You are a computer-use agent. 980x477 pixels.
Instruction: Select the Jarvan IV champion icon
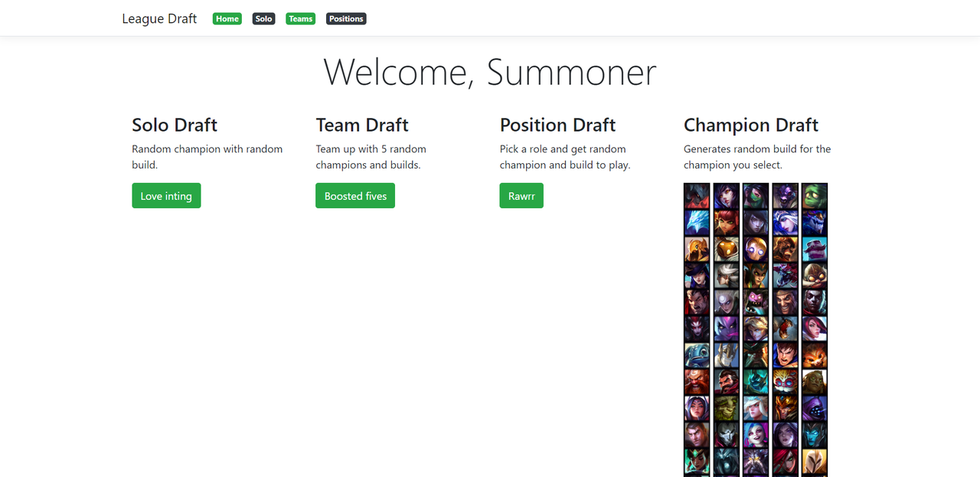coord(785,407)
